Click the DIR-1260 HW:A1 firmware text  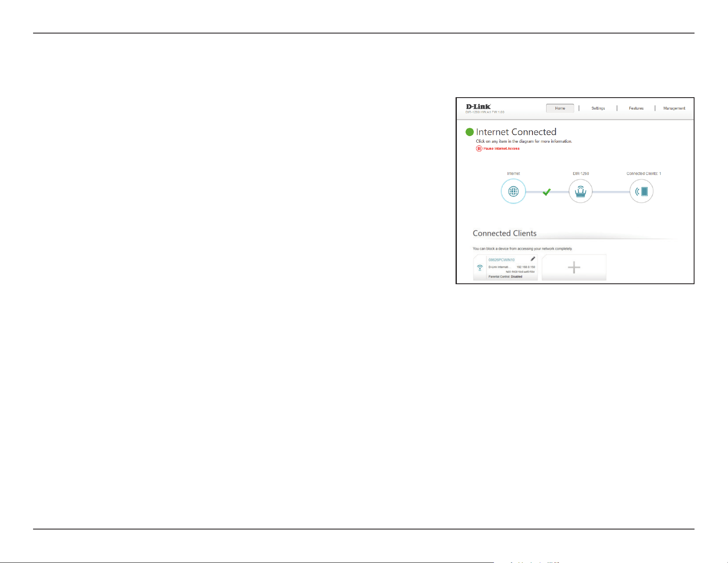pos(485,112)
